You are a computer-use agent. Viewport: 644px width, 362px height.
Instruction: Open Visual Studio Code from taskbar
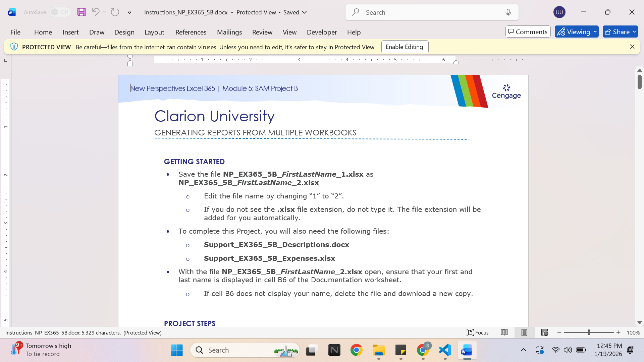pyautogui.click(x=445, y=350)
